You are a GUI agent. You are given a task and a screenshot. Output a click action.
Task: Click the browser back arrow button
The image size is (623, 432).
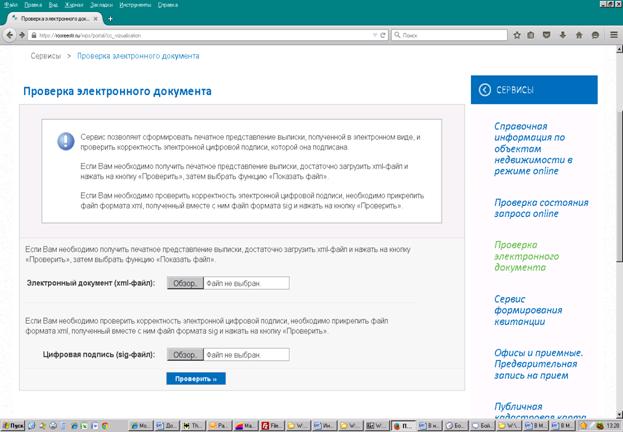coord(10,34)
